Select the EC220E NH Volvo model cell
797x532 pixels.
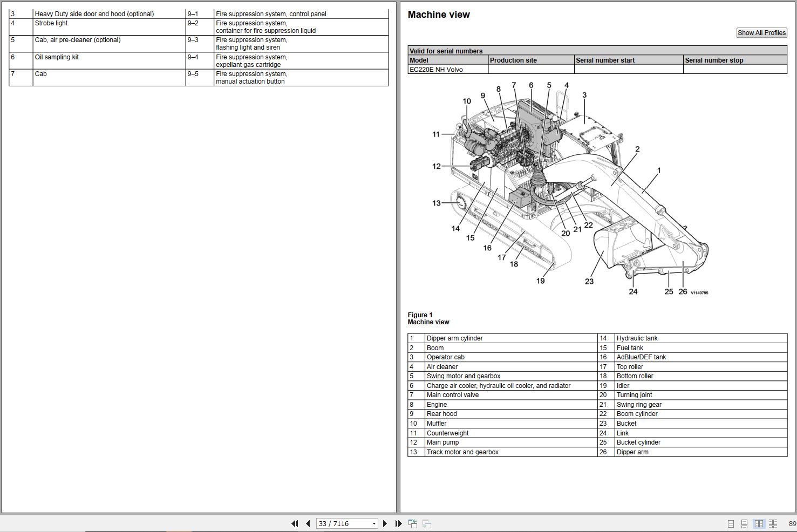pos(436,70)
